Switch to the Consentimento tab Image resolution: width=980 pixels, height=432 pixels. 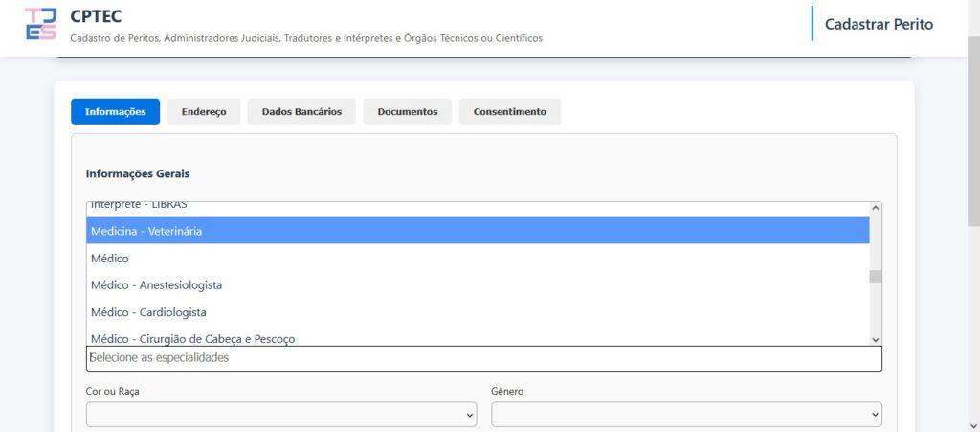[x=509, y=112]
